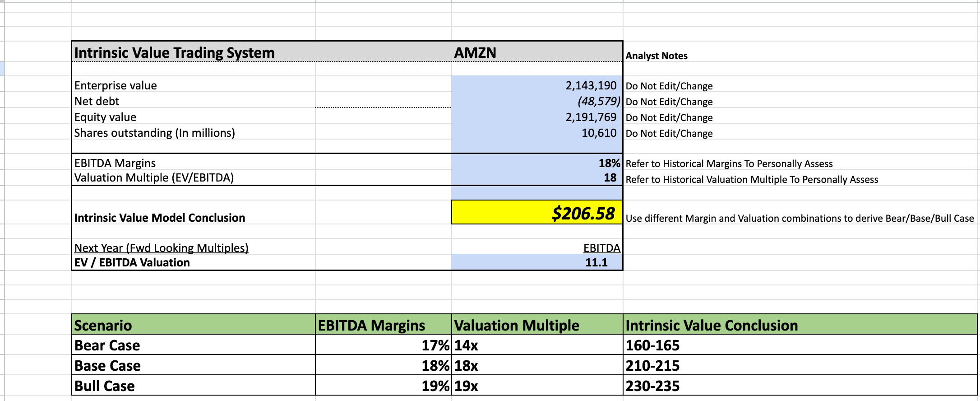Click the EBITDA Margins label in model box
This screenshot has height=401, width=980.
click(x=115, y=163)
